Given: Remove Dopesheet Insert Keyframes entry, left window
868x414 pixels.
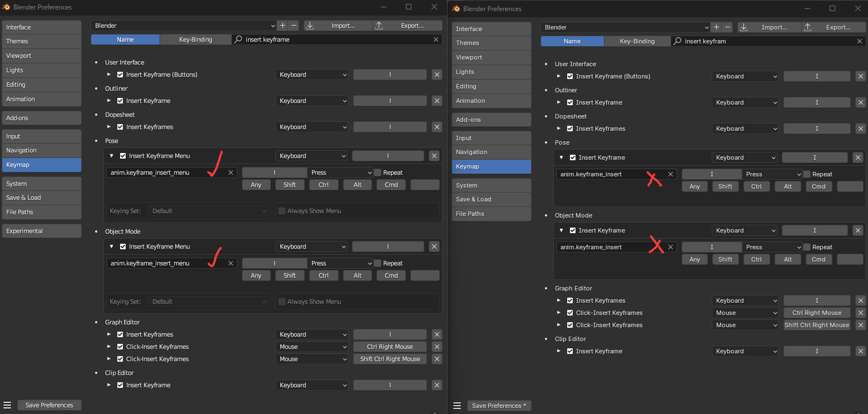Looking at the screenshot, I should pos(437,127).
